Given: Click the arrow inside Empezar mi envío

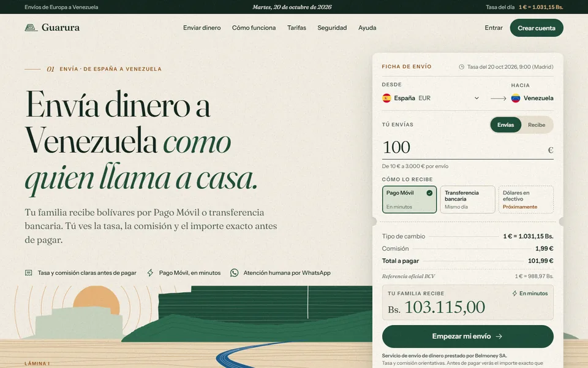Looking at the screenshot, I should pyautogui.click(x=499, y=337).
